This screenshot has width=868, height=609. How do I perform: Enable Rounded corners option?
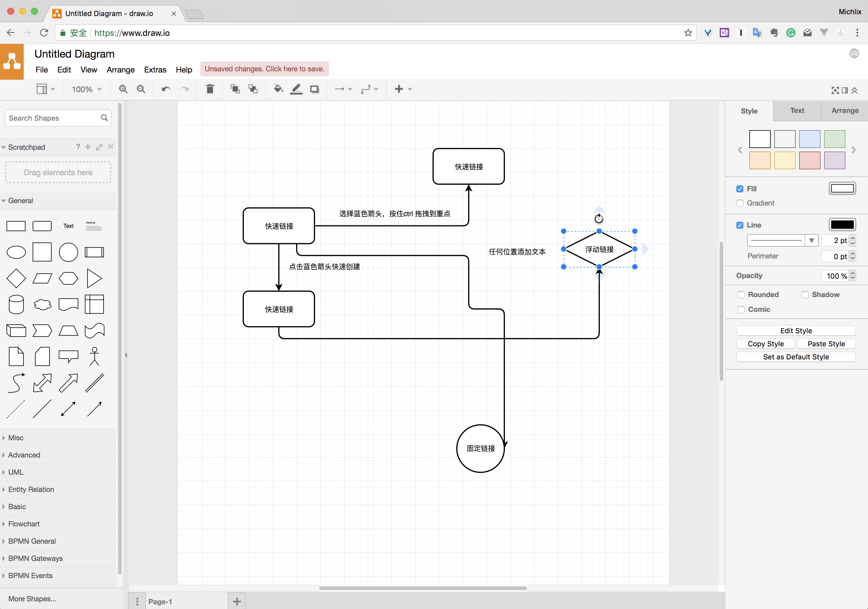point(741,294)
